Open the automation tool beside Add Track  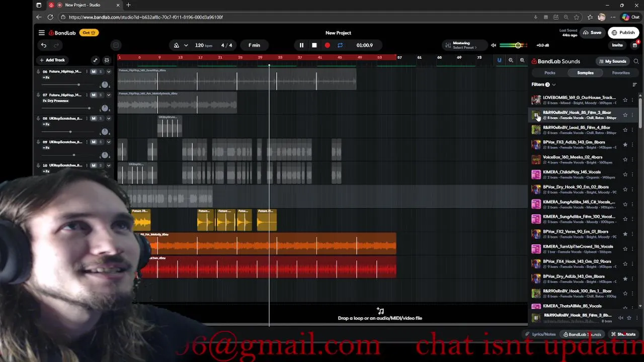95,60
